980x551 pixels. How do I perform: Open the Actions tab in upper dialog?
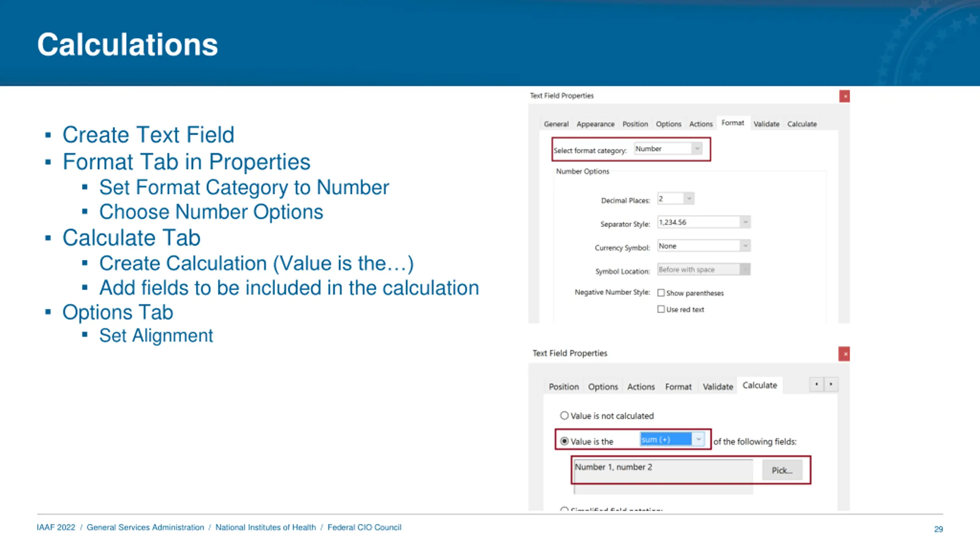(701, 124)
